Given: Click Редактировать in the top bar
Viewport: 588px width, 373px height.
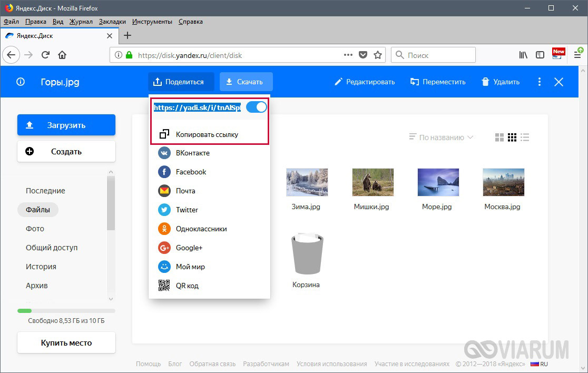Looking at the screenshot, I should [x=365, y=82].
